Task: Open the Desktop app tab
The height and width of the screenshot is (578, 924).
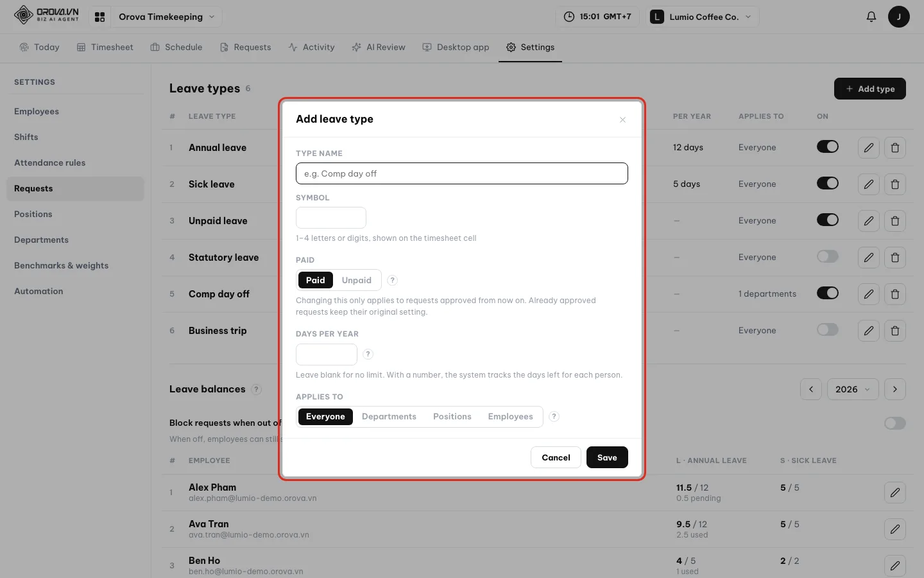Action: click(x=456, y=47)
